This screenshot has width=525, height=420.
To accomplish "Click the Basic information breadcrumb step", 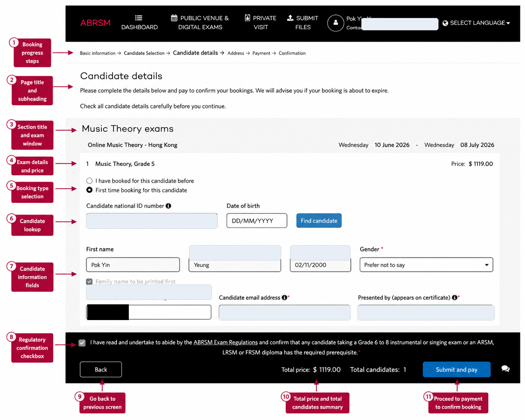I will 98,53.
